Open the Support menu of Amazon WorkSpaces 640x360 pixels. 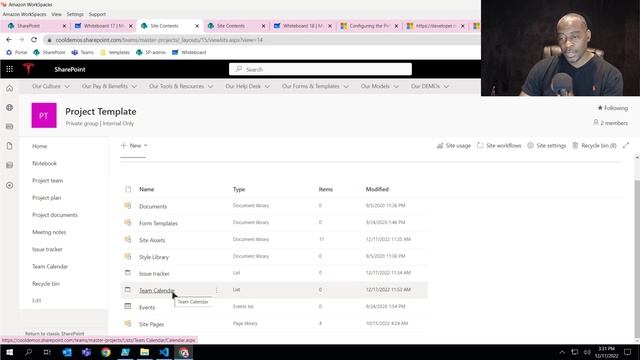click(x=97, y=14)
